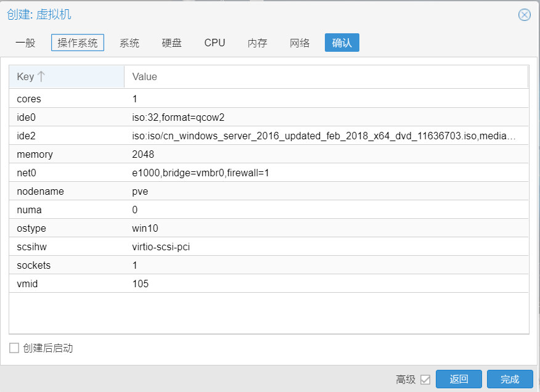This screenshot has height=392, width=540.
Task: Click the windows server ISO path value
Action: [x=324, y=136]
